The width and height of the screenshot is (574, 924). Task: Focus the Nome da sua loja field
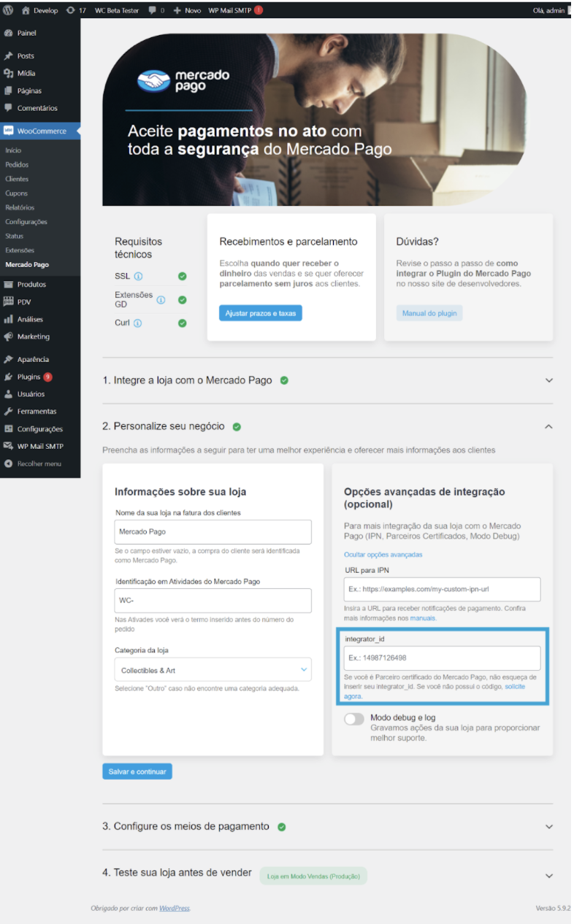(213, 532)
